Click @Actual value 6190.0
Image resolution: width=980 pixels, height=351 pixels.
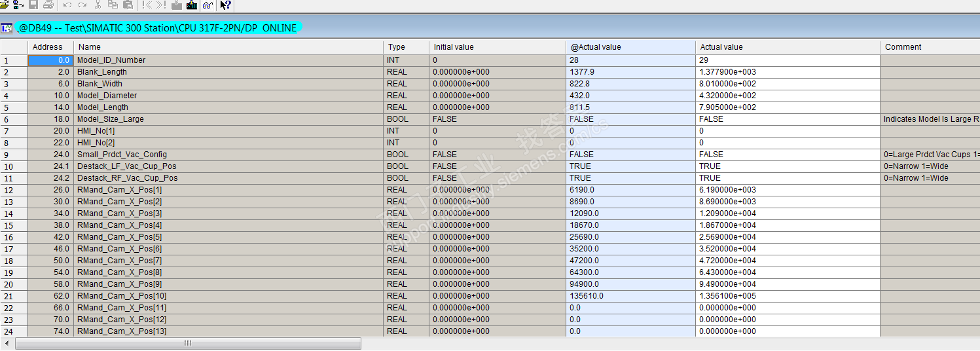[630, 190]
